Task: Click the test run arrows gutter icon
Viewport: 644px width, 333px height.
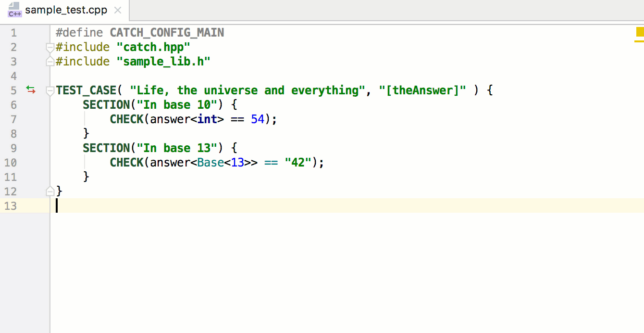Action: (31, 90)
